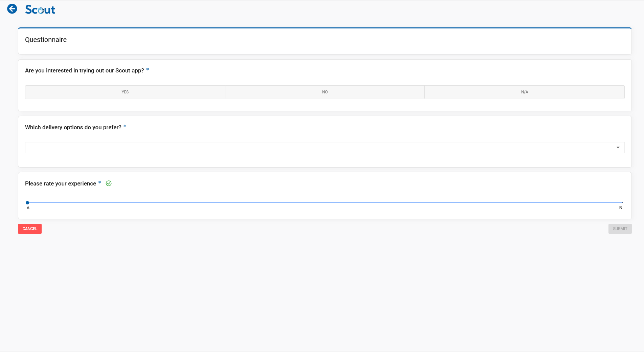This screenshot has height=352, width=644.
Task: Click the 'Which delivery options do you prefer?' label
Action: point(73,127)
